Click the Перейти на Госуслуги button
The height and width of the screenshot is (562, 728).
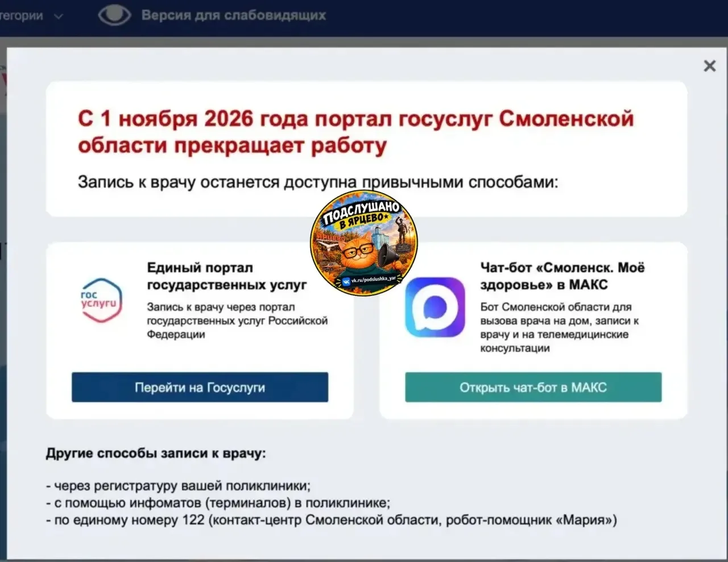200,388
